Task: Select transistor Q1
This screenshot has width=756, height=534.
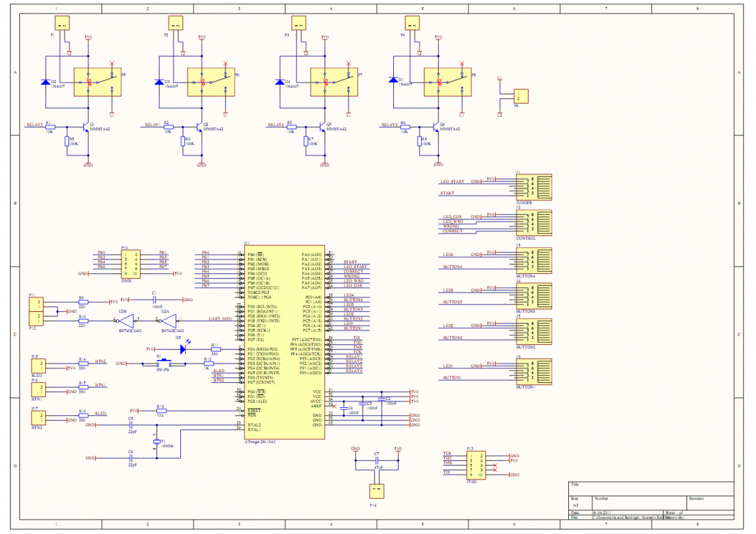Action: pos(86,127)
